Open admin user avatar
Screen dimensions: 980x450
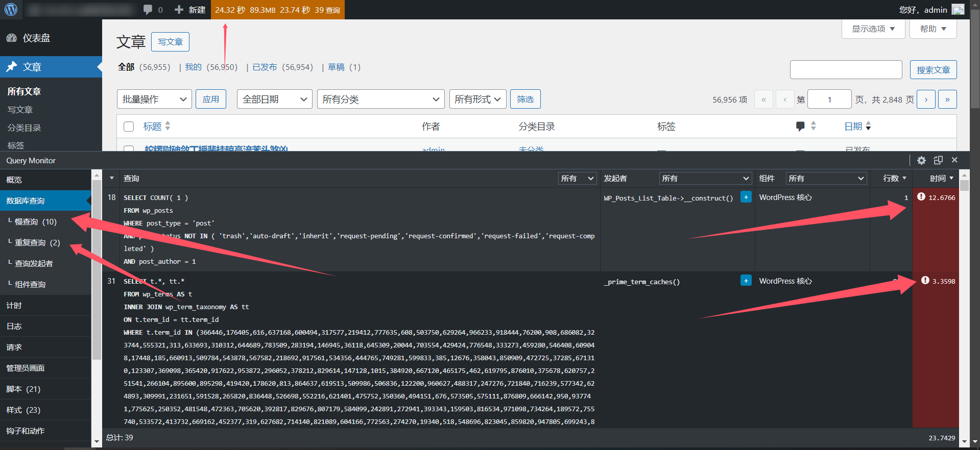point(958,10)
